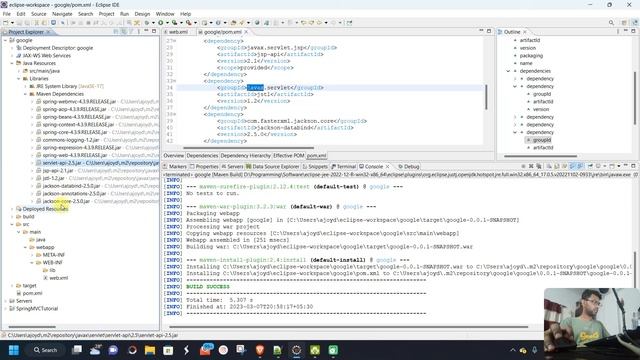Click the Windows Start button

coord(13,350)
